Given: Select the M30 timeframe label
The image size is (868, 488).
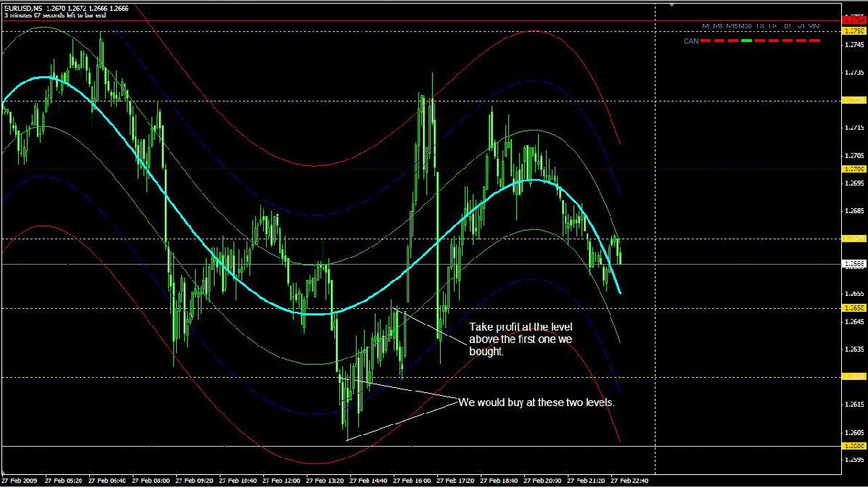Looking at the screenshot, I should 745,26.
